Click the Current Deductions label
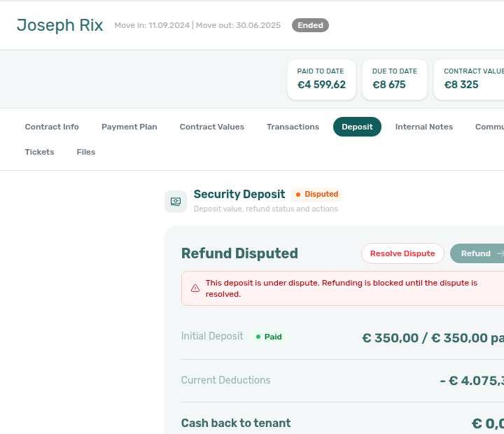The image size is (504, 434). (x=225, y=380)
